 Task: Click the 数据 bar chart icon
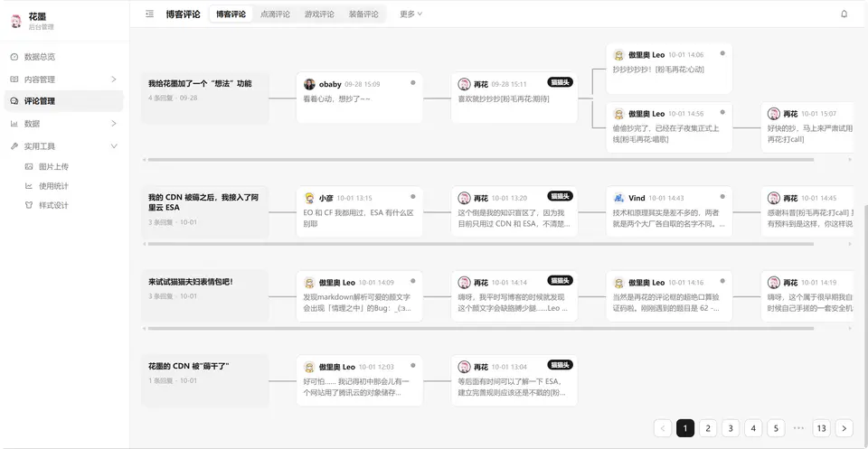(x=14, y=123)
